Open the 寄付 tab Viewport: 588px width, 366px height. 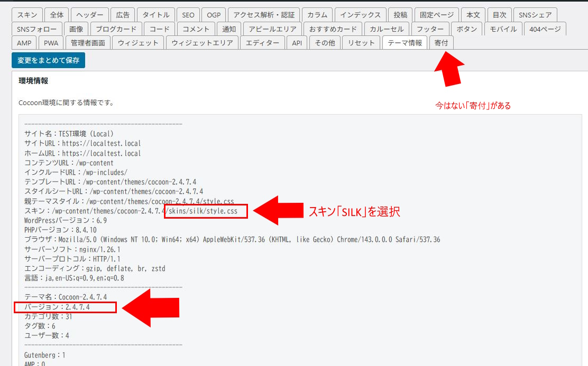click(441, 43)
